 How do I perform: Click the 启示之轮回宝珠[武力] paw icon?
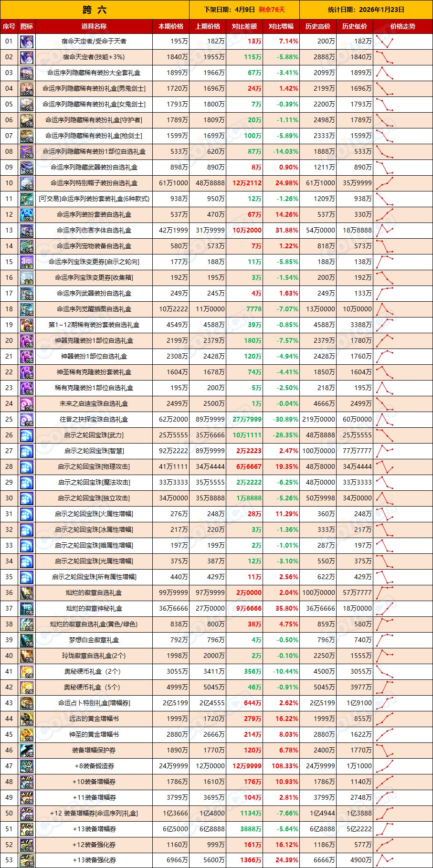tap(27, 435)
